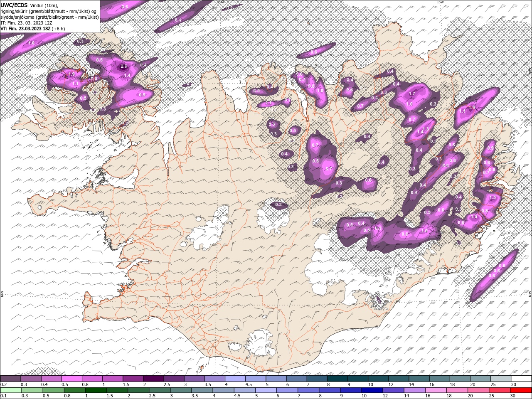Click the darkest green rain swatch labeled 1
This screenshot has height=399, width=532.
96,390
